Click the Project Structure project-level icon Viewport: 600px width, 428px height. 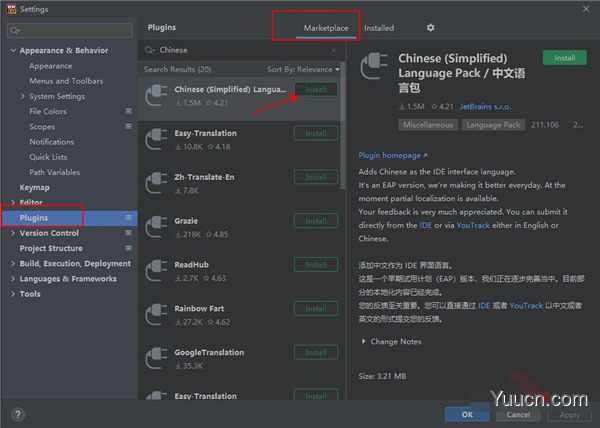pos(129,248)
